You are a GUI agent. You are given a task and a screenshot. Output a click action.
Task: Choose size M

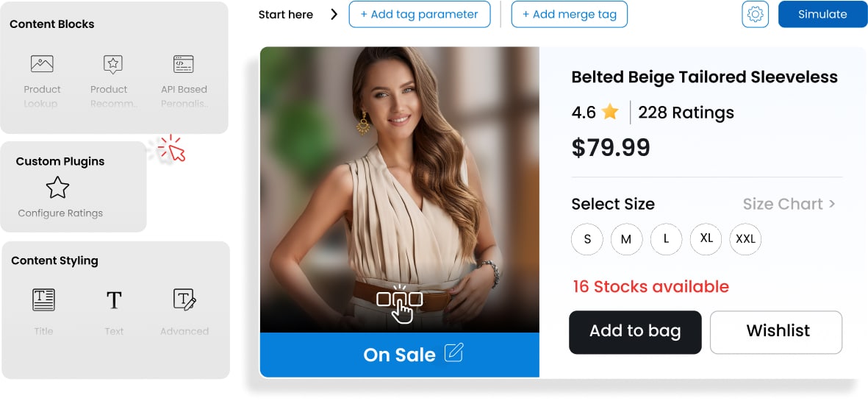[626, 239]
